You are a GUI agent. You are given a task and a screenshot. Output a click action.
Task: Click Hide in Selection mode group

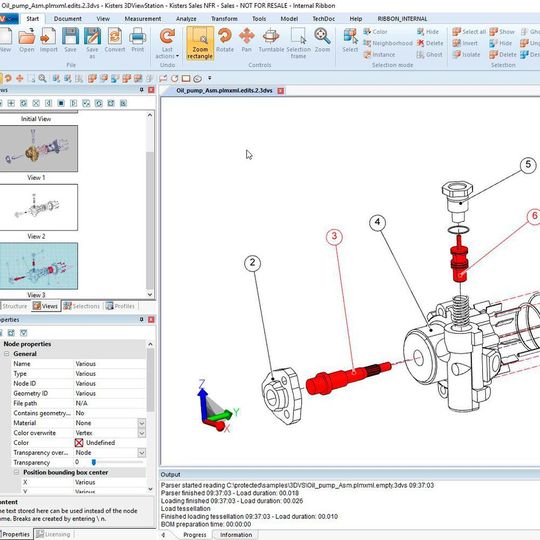428,32
